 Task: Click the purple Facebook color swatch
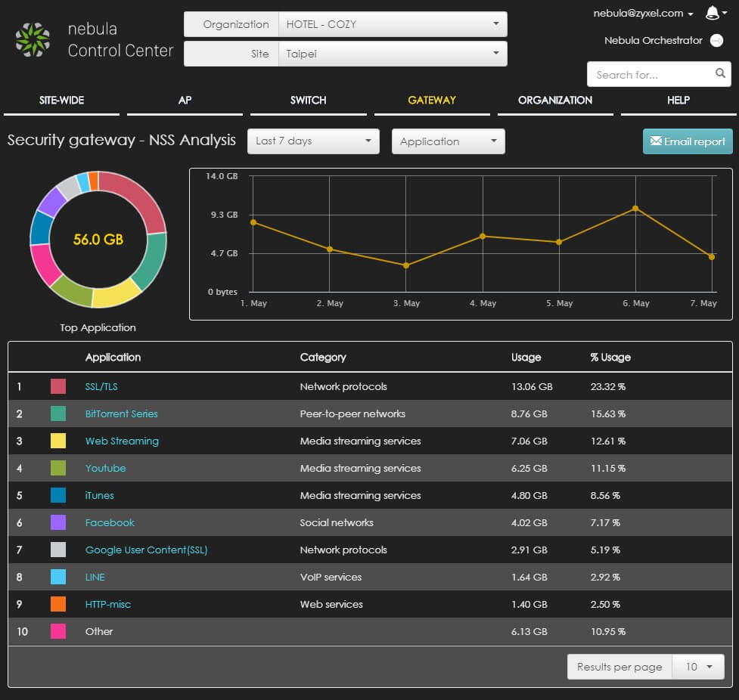coord(58,522)
